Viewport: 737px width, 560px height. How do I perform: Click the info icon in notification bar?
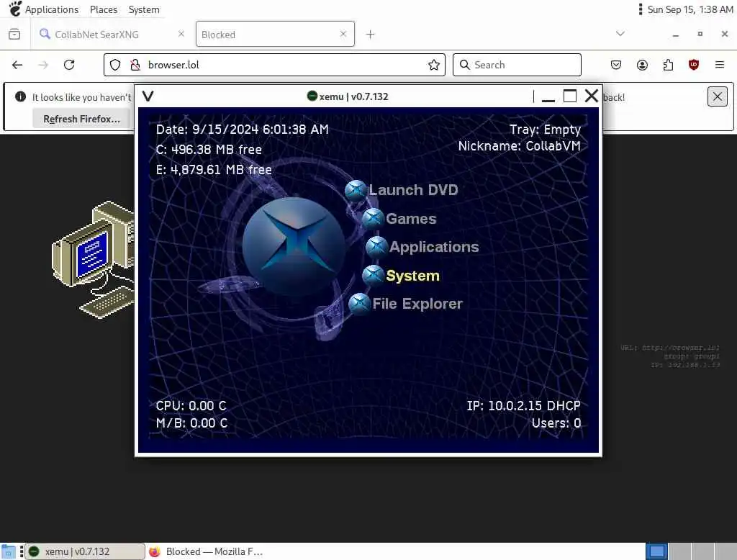point(20,97)
